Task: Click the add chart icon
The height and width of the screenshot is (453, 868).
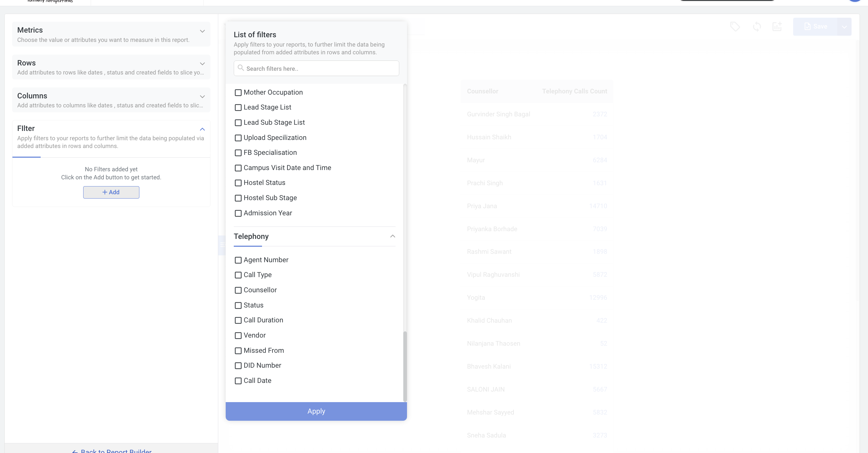Action: (x=777, y=27)
